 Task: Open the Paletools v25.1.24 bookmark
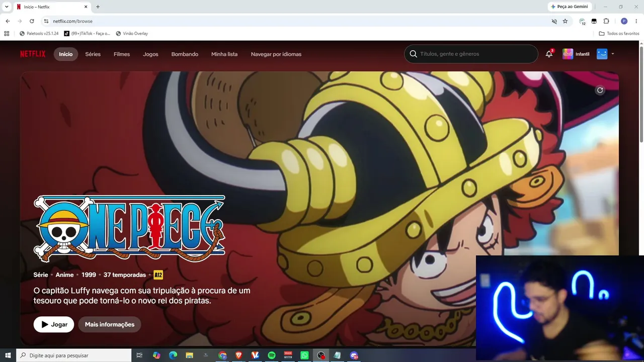coord(39,33)
